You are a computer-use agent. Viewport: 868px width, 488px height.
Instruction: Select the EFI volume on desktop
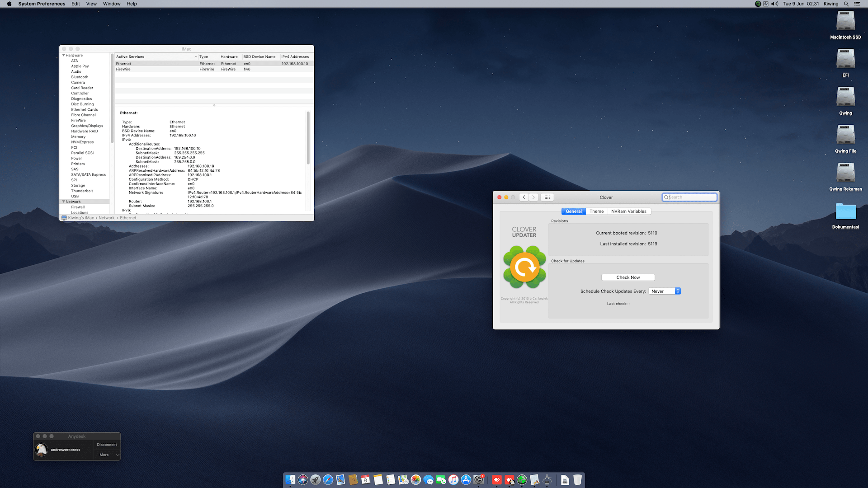pos(845,63)
